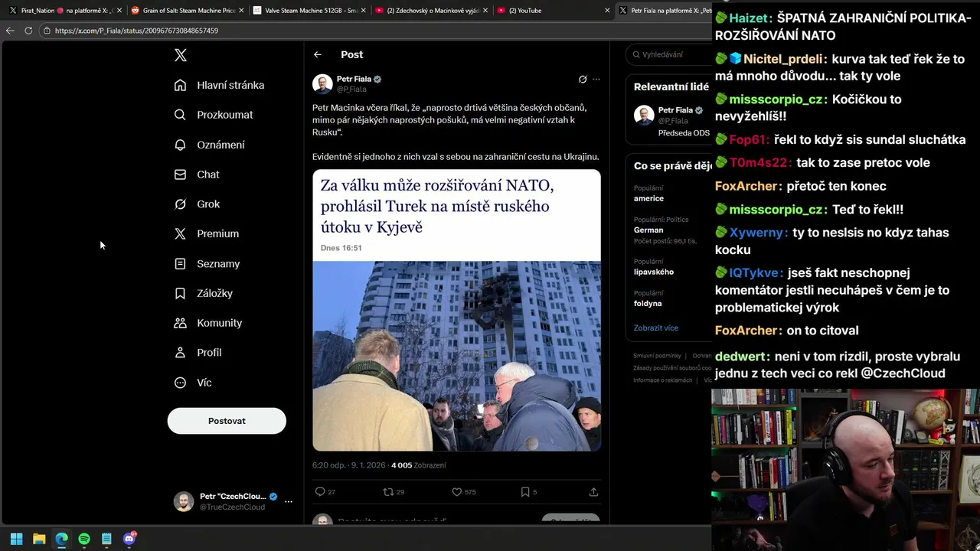
Task: Click the Postovat button
Action: tap(227, 421)
